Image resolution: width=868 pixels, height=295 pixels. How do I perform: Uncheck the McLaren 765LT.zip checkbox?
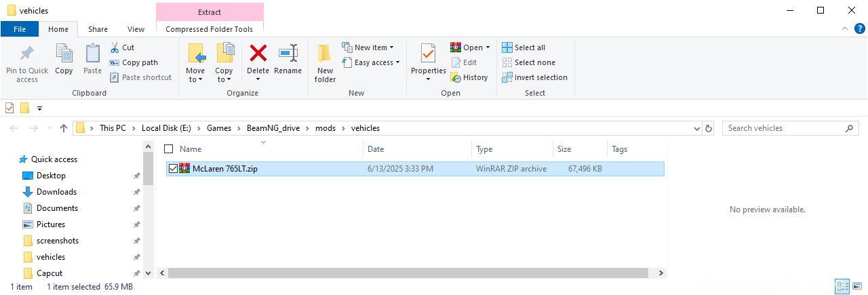(x=173, y=169)
